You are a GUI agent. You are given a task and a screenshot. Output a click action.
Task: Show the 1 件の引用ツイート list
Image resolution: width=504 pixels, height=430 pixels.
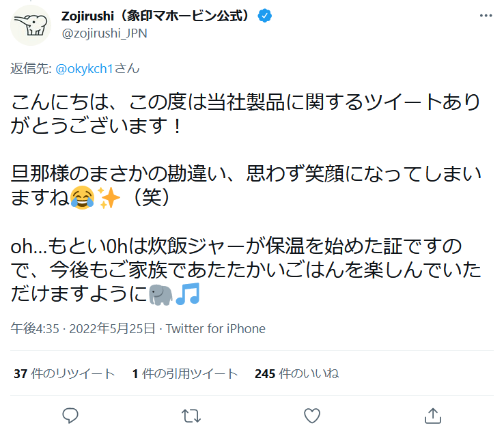click(185, 373)
